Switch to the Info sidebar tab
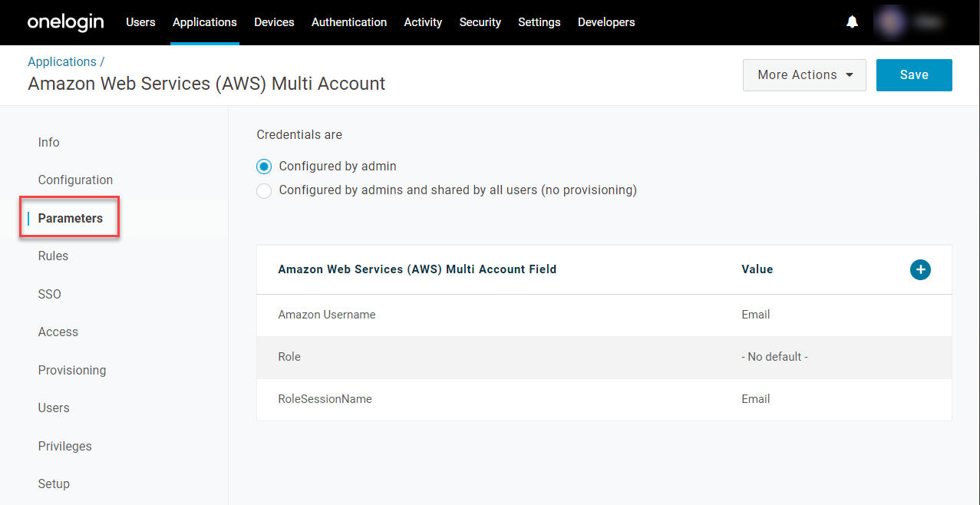980x505 pixels. [49, 143]
